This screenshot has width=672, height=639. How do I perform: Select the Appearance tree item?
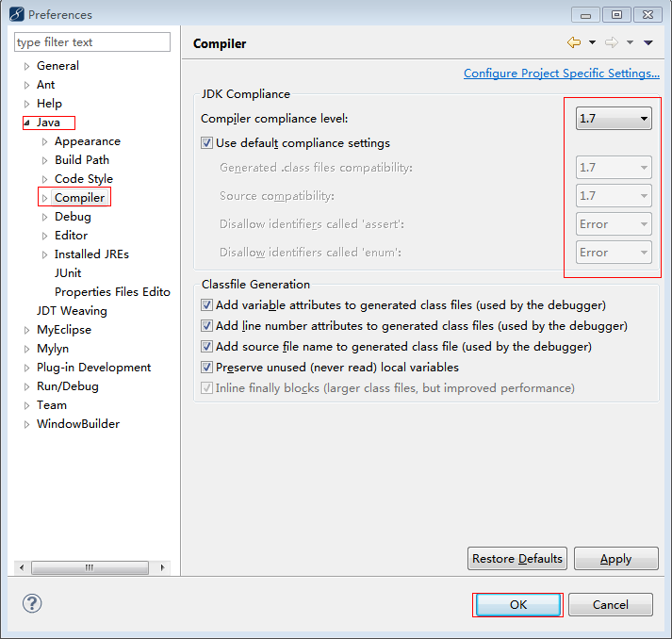(x=88, y=141)
